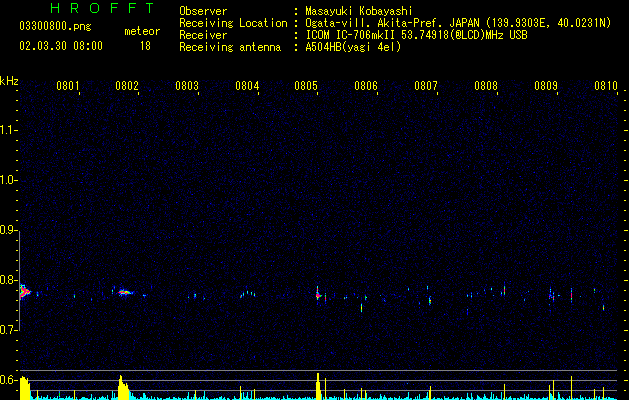Click the yellow power bar before 0802
This screenshot has height=400, width=629.
124,388
